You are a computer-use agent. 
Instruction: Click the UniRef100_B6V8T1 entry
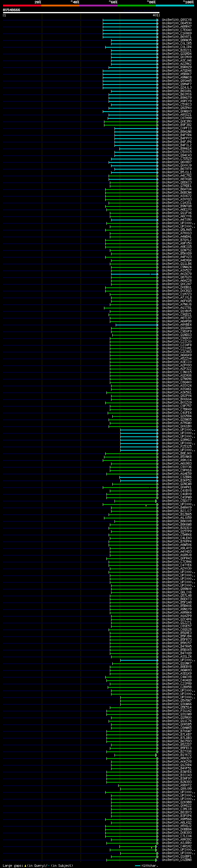point(177,37)
